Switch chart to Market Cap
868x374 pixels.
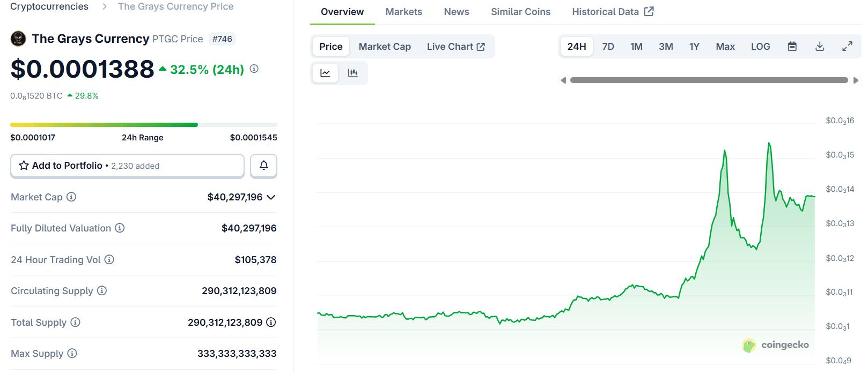coord(385,47)
